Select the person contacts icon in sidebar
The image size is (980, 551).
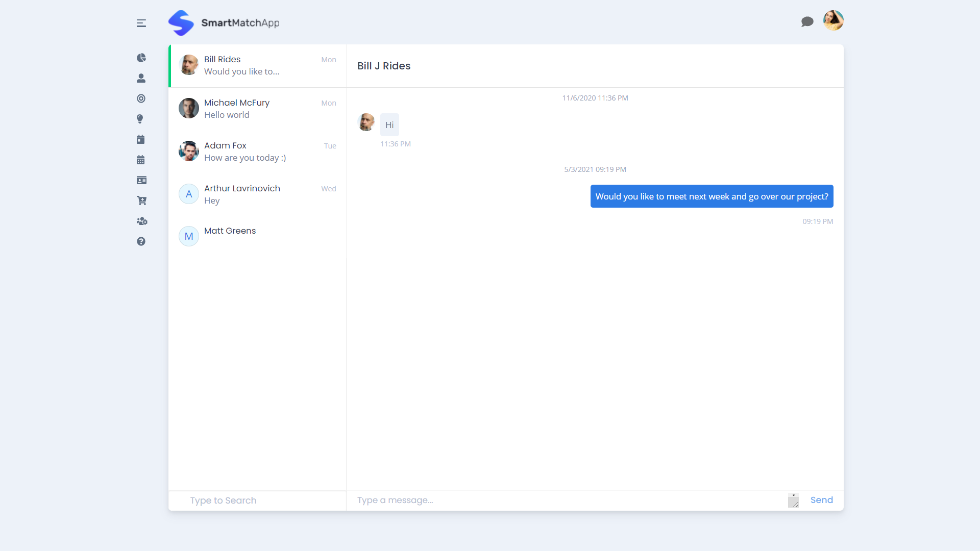pyautogui.click(x=141, y=78)
